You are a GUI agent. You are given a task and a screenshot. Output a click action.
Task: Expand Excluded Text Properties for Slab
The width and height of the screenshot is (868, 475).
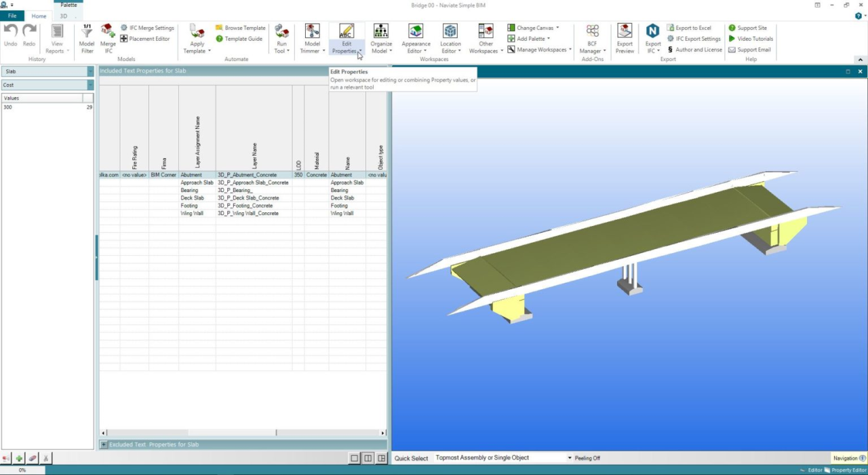(x=104, y=444)
